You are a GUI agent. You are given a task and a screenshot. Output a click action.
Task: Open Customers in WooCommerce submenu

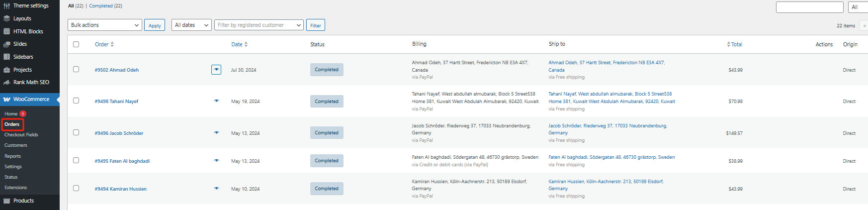click(x=16, y=145)
